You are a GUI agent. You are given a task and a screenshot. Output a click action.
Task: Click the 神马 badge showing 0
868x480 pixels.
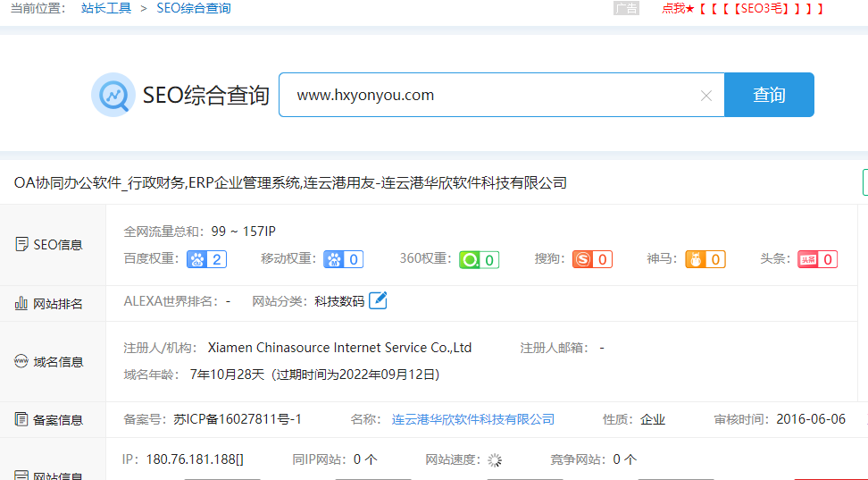[x=705, y=259]
